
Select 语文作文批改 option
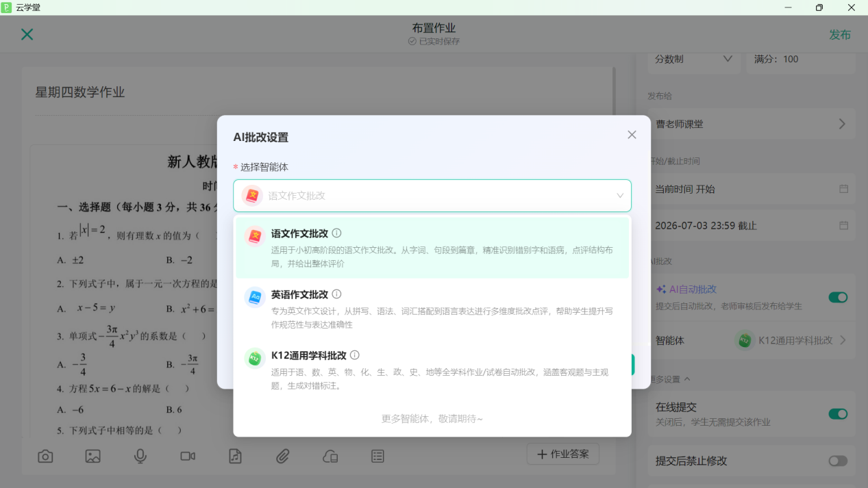[432, 248]
